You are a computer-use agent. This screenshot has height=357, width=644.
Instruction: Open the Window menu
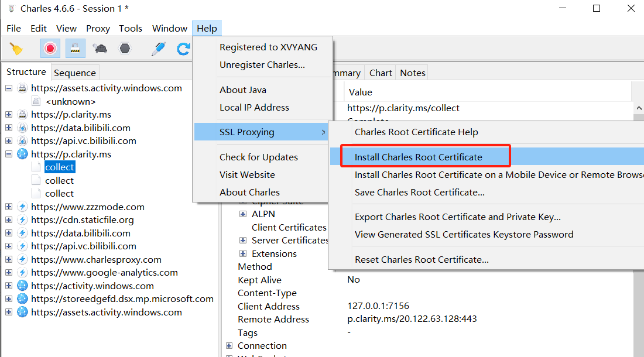(170, 28)
